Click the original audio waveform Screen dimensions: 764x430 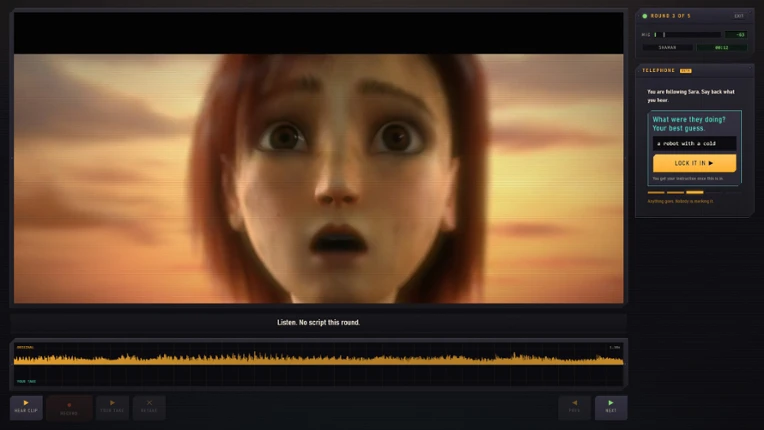point(319,359)
